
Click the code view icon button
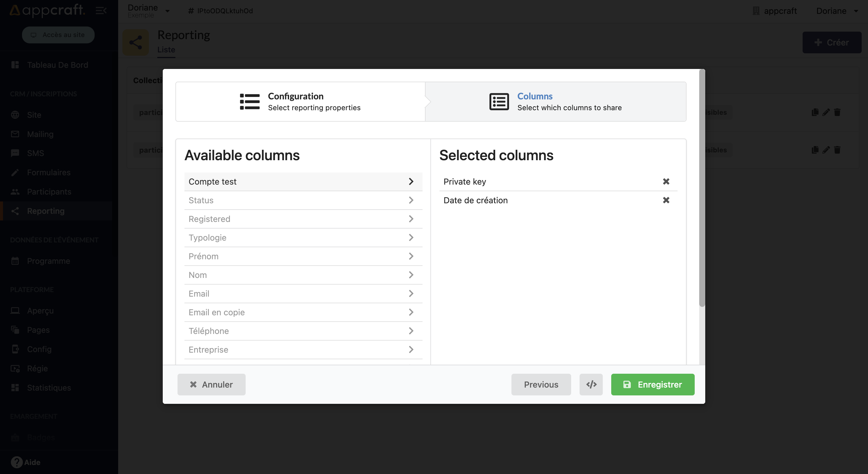(x=591, y=385)
